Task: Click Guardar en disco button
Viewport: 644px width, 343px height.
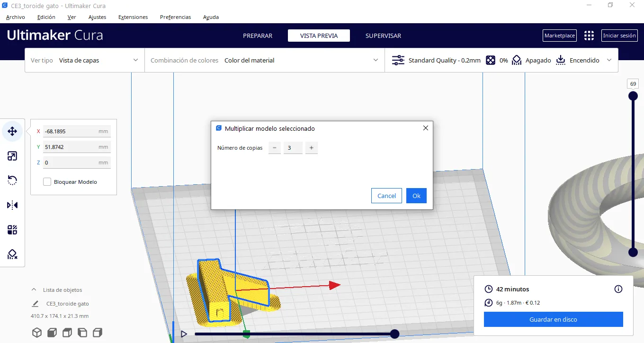Action: [x=553, y=319]
